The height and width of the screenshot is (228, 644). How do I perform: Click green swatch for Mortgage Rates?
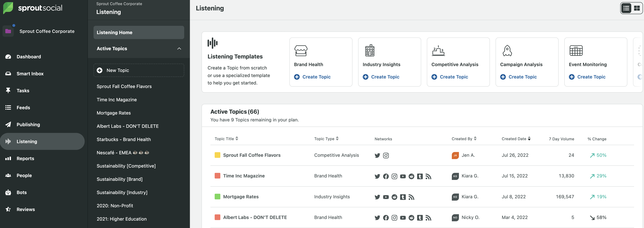click(218, 197)
